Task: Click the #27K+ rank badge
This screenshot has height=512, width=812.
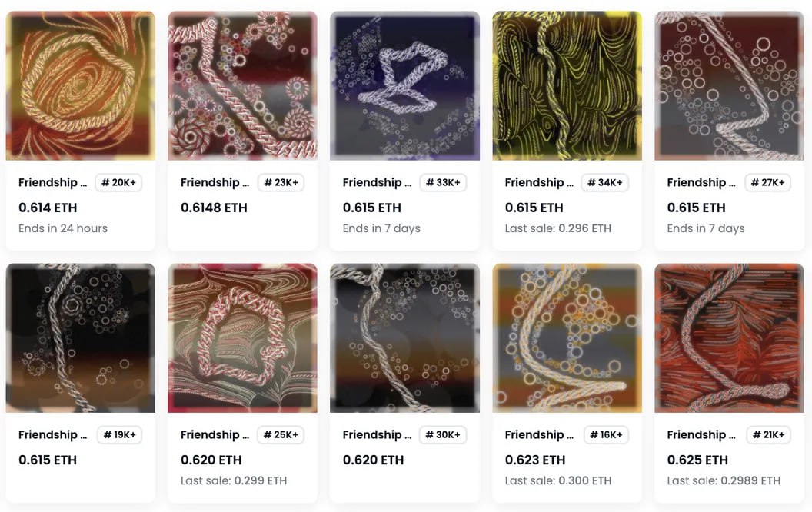Action: coord(767,182)
